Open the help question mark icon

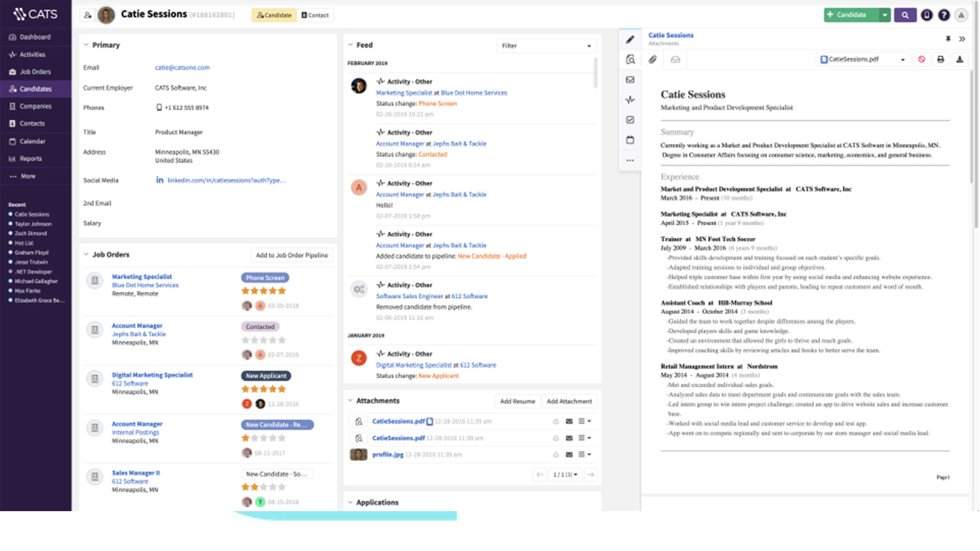(x=944, y=15)
